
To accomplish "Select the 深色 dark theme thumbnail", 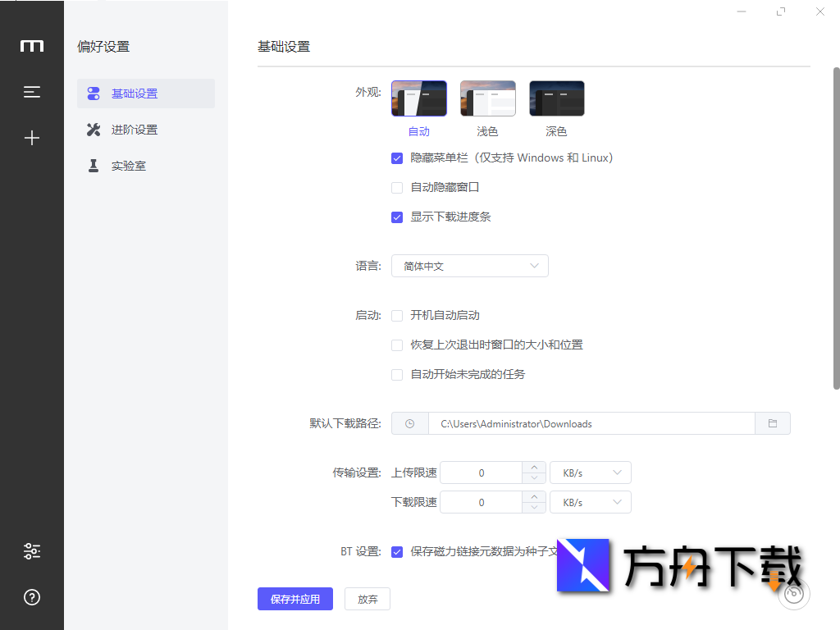I will tap(556, 97).
